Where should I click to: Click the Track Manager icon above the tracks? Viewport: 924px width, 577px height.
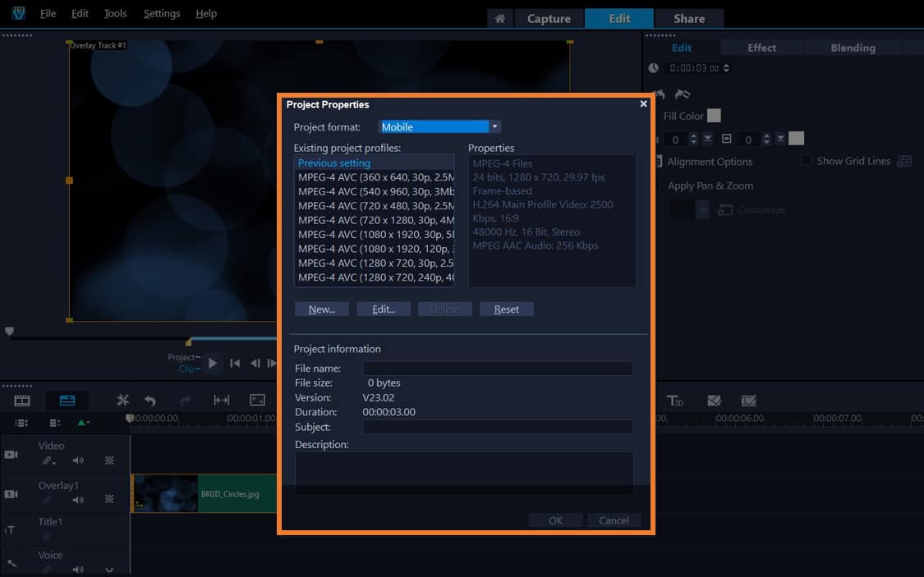point(22,422)
